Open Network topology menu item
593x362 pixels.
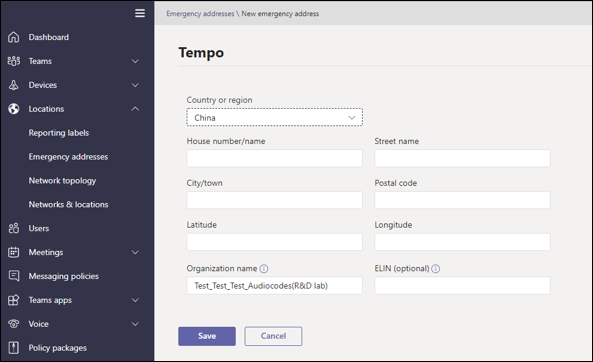(x=62, y=181)
